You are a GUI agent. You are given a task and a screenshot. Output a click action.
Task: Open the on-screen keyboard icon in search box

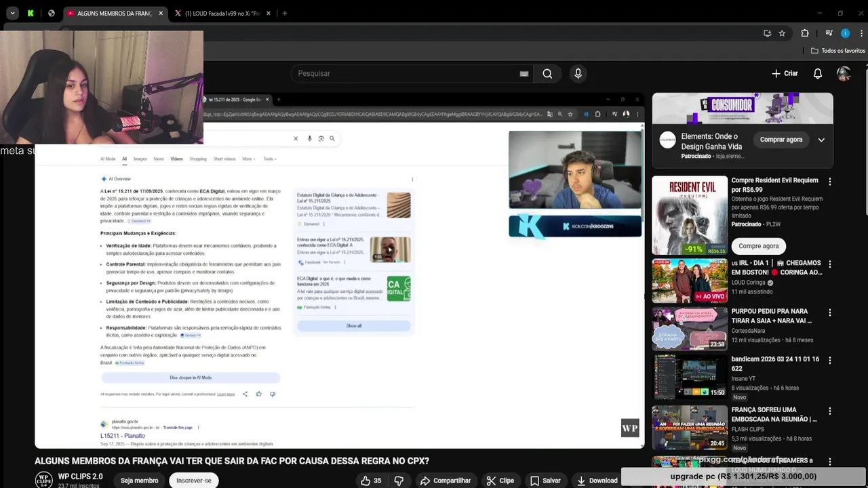(524, 73)
